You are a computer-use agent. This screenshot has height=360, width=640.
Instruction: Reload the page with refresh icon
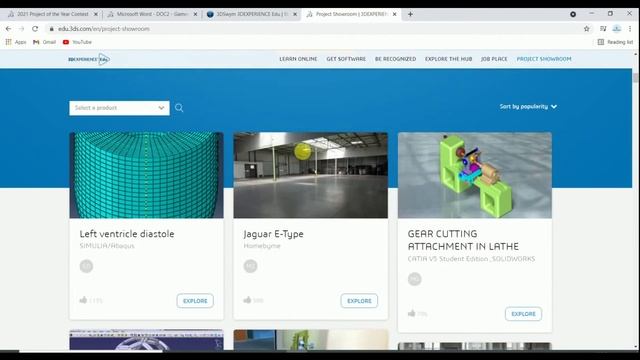tap(35, 29)
